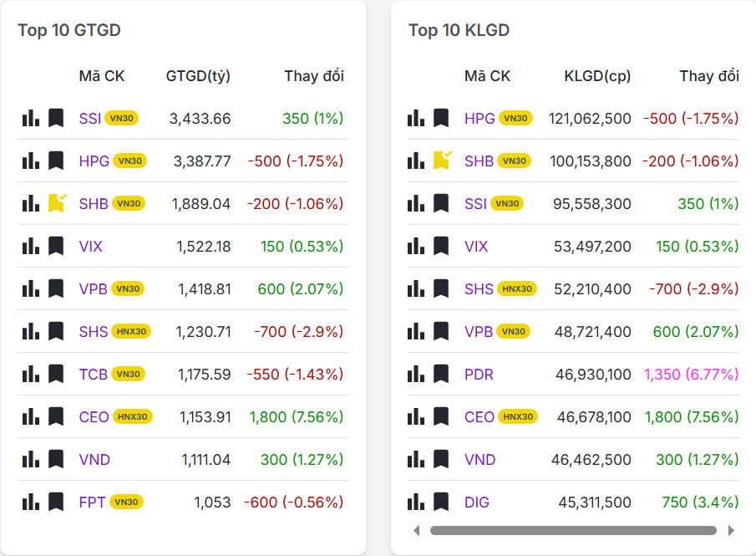Screen dimensions: 756x556
Task: Open the SHS ticker link in Top 10 KLGD
Action: (x=479, y=288)
